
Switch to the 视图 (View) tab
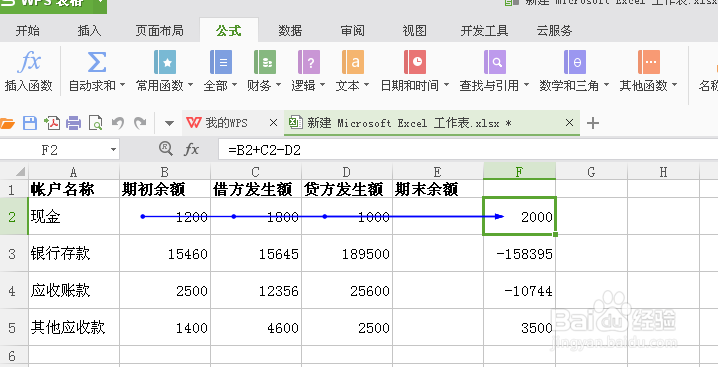(x=414, y=31)
